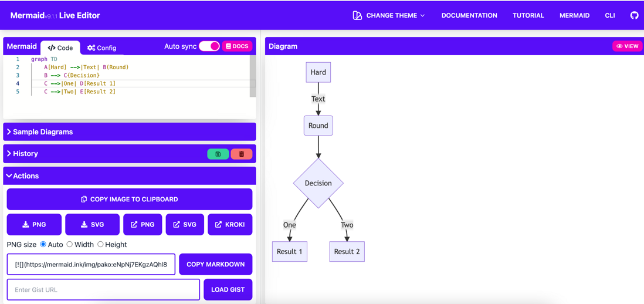Screen dimensions: 644x304
Task: Download diagram as PNG
Action: (x=34, y=225)
